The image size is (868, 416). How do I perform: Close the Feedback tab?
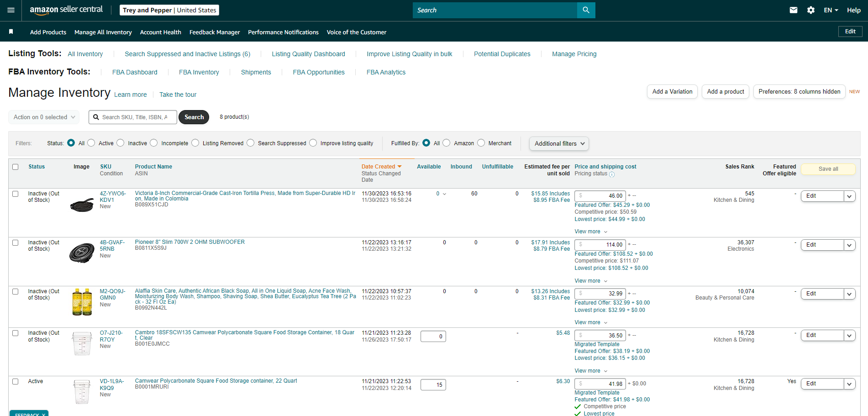[43, 415]
